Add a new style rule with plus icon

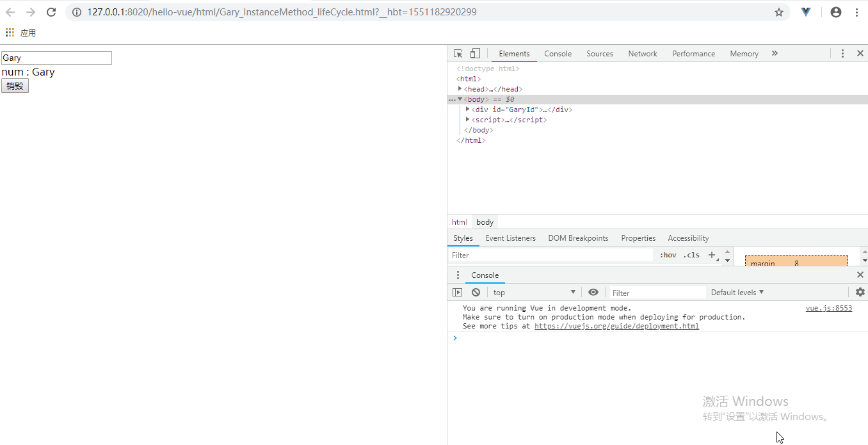coord(711,255)
